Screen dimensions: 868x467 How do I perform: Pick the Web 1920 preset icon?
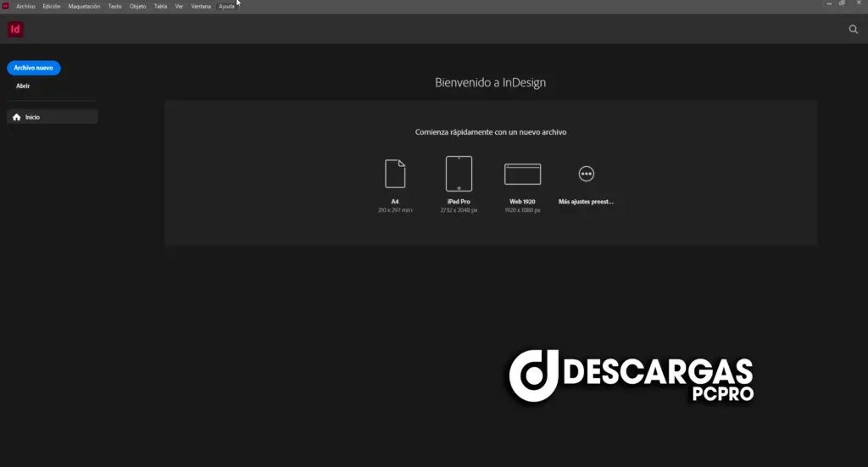[522, 174]
